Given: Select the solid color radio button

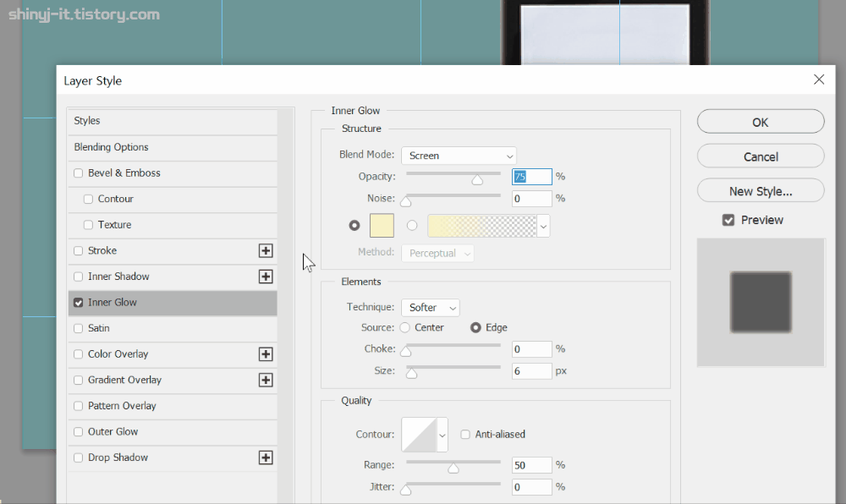Looking at the screenshot, I should coord(354,225).
